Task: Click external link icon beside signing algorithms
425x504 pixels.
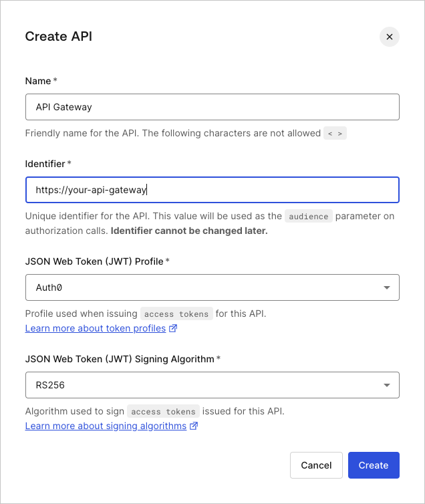Action: pyautogui.click(x=194, y=426)
